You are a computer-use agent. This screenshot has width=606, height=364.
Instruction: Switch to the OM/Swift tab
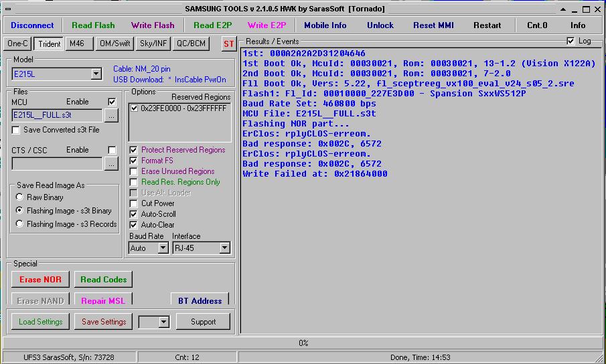(x=115, y=43)
